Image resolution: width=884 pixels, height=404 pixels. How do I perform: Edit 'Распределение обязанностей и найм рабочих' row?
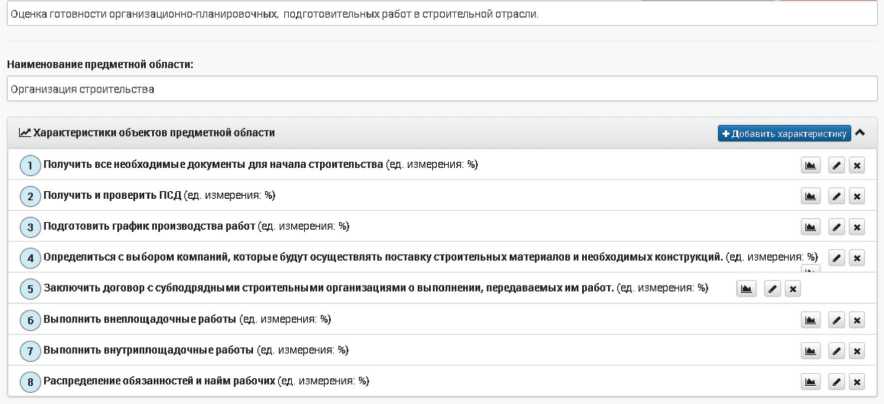(x=836, y=382)
